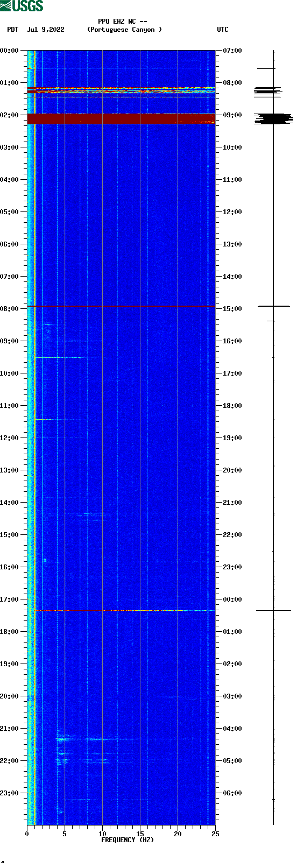Click the 04:00 PDT time label

click(x=10, y=180)
